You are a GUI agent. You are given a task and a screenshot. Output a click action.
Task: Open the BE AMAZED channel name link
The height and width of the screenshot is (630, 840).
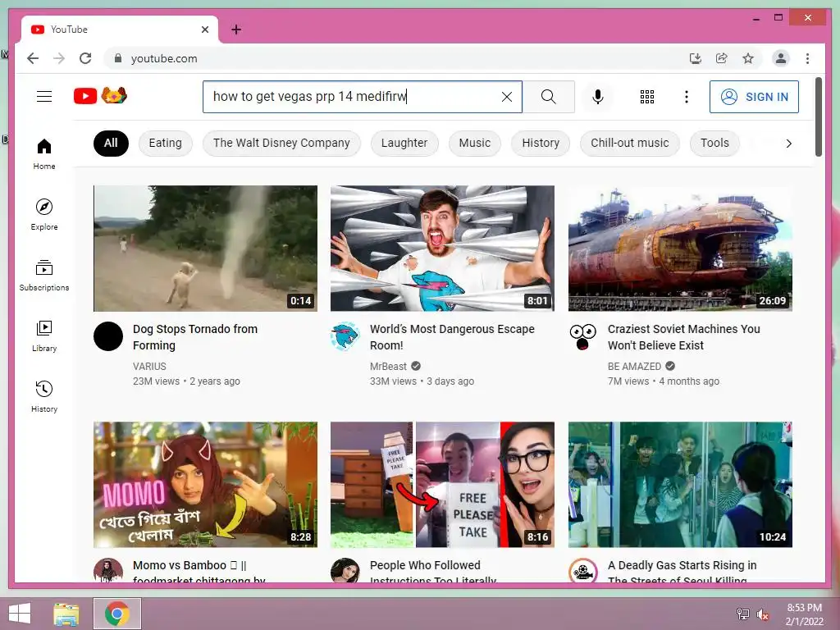[634, 367]
